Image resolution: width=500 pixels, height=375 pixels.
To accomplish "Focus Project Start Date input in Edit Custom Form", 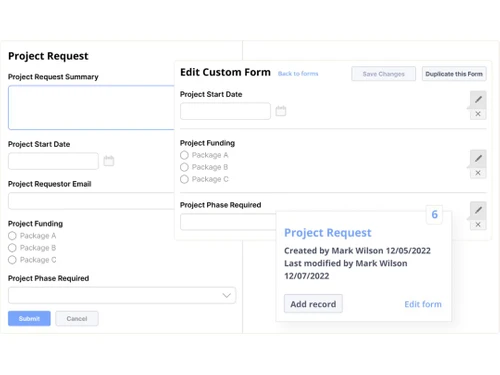I will point(225,111).
